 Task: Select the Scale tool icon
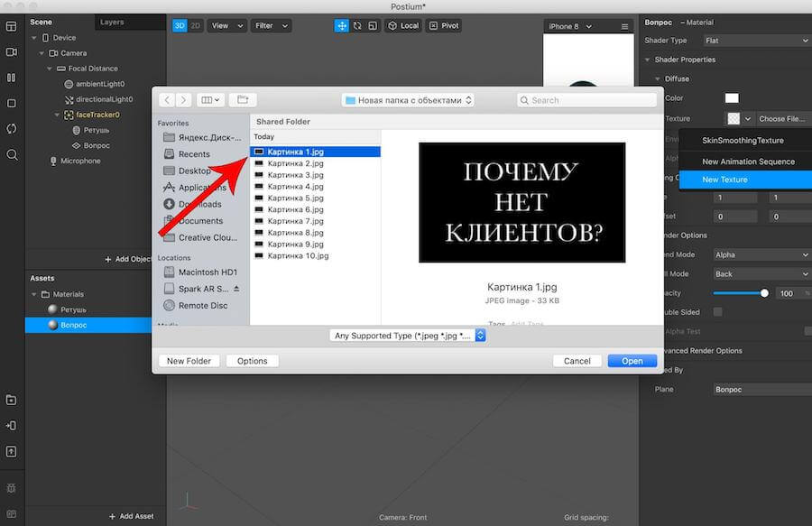pos(372,25)
